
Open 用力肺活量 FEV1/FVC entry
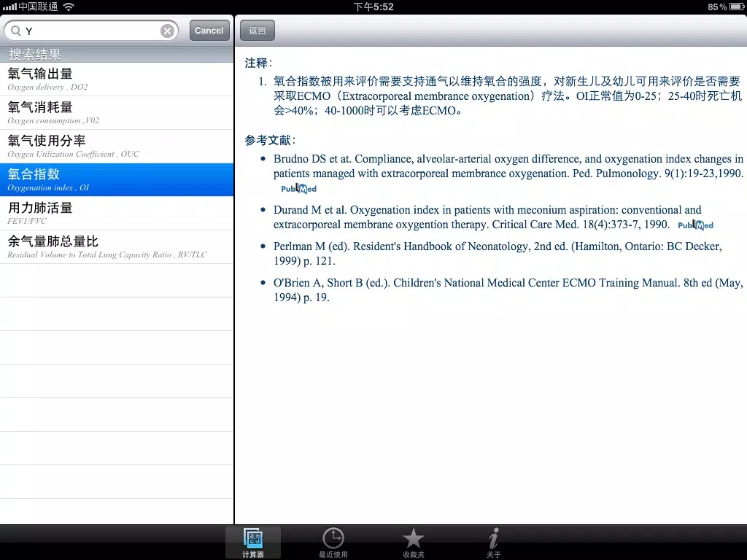pyautogui.click(x=117, y=214)
